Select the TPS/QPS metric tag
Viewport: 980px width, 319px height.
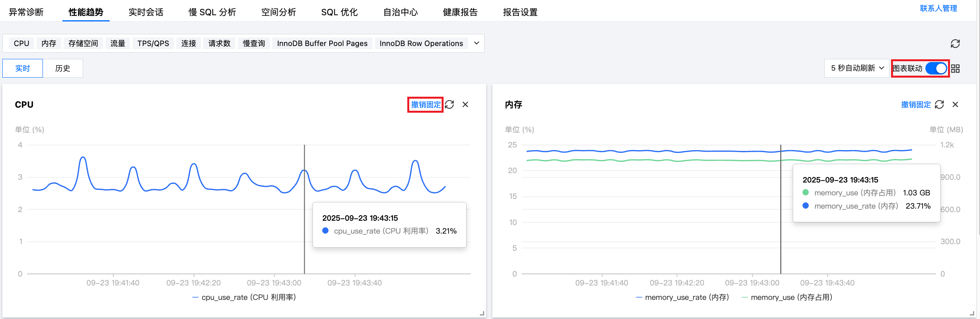[x=153, y=43]
